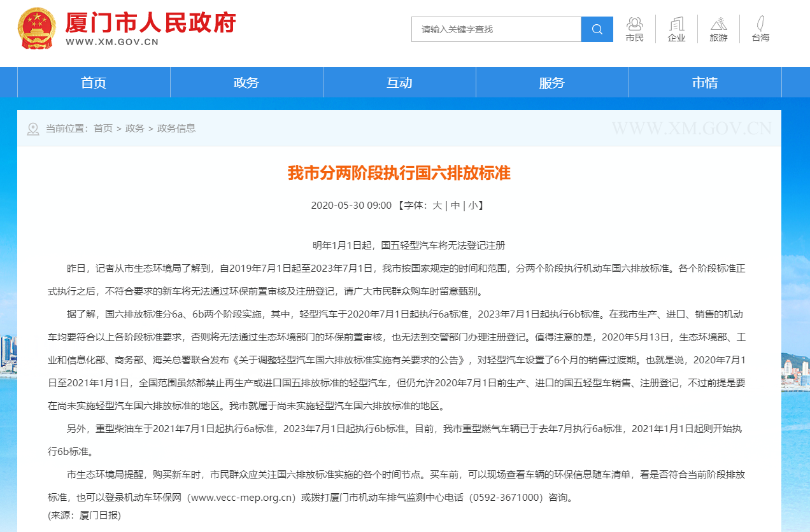Viewport: 810px width, 532px height.
Task: Open the 台海 Taiwan Strait icon
Action: (760, 29)
